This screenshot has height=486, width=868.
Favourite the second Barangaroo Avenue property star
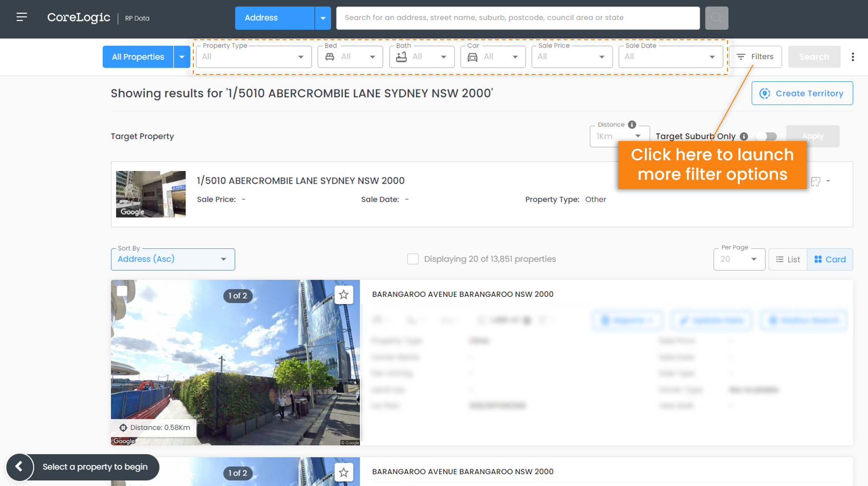pyautogui.click(x=344, y=472)
